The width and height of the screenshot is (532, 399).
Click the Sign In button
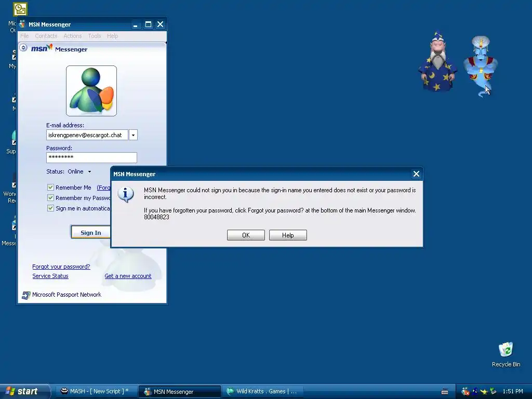(x=90, y=232)
